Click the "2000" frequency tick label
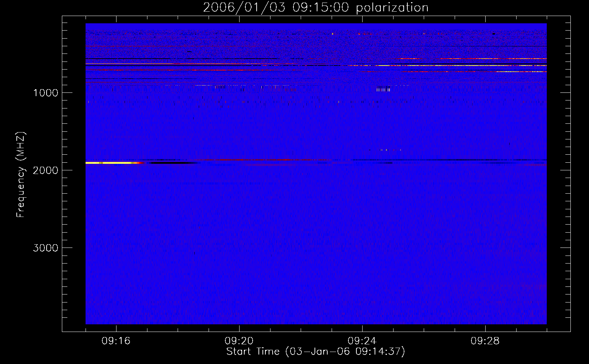Image resolution: width=589 pixels, height=364 pixels. tap(46, 170)
